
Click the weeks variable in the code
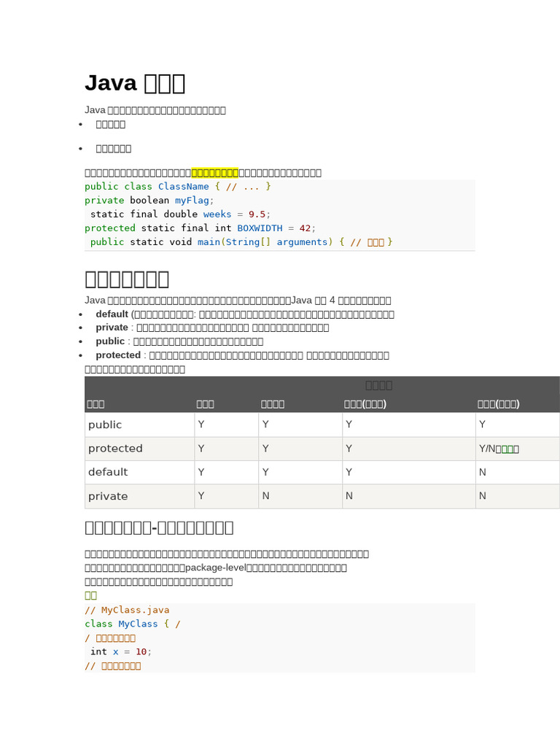click(x=217, y=214)
